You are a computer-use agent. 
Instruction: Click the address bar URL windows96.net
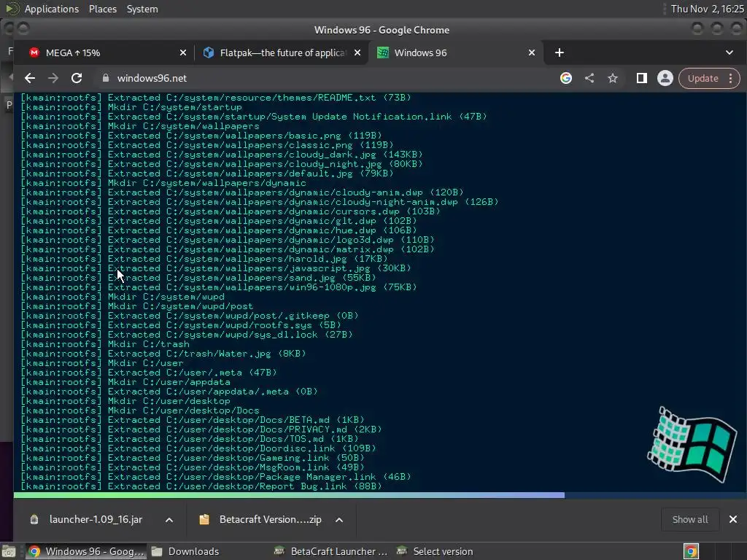click(152, 78)
